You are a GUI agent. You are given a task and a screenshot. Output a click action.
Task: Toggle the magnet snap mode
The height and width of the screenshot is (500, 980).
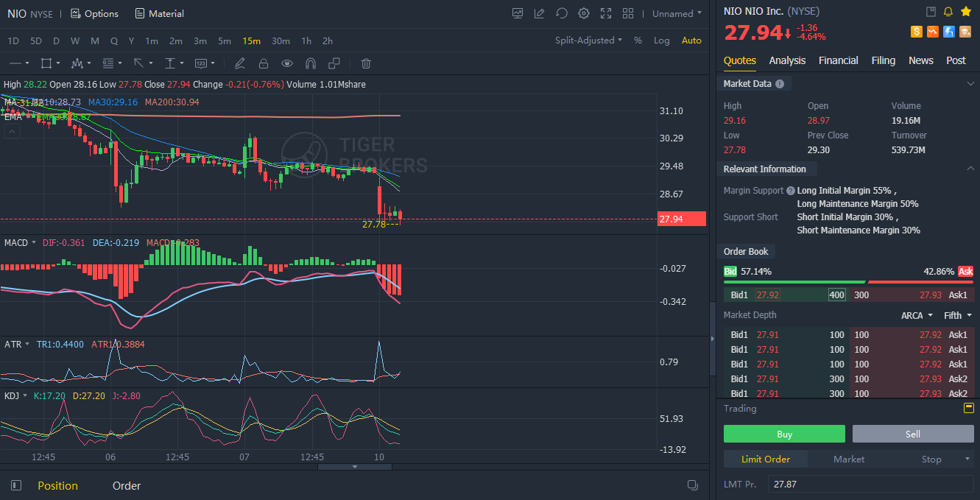311,63
